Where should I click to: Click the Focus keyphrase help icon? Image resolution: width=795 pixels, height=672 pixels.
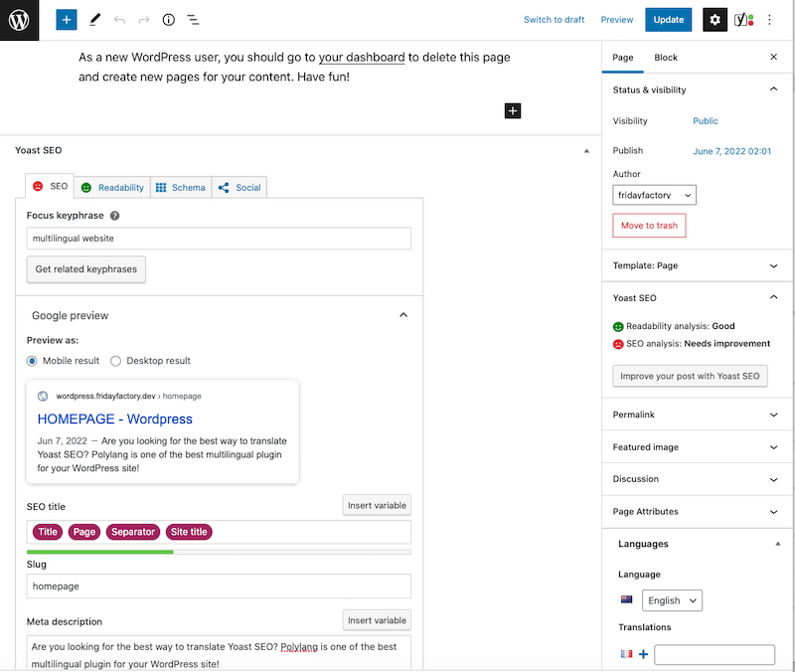(x=115, y=216)
